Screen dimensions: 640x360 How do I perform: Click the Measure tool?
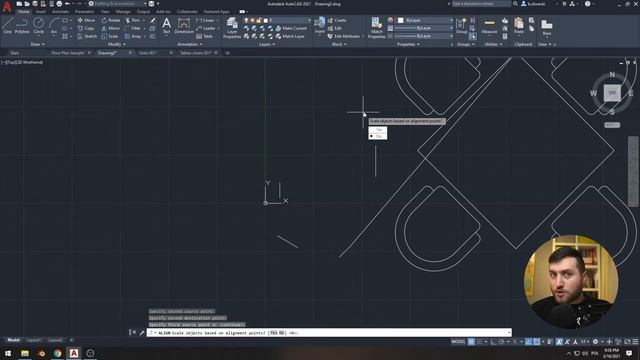coord(489,25)
